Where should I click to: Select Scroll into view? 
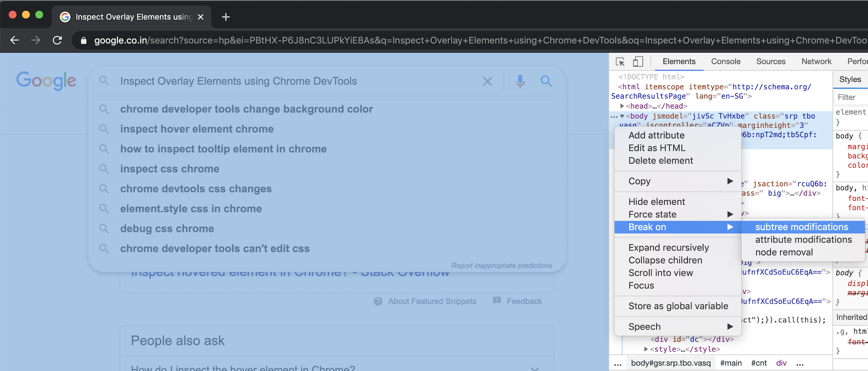[x=678, y=273]
